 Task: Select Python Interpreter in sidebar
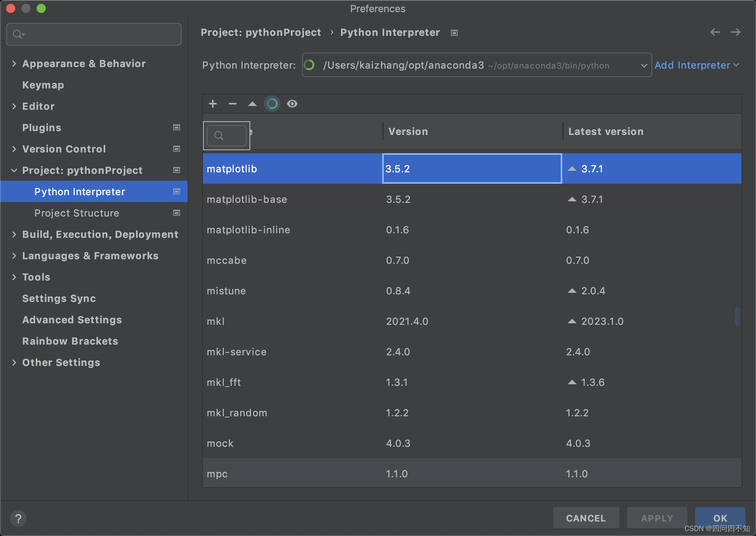tap(94, 192)
